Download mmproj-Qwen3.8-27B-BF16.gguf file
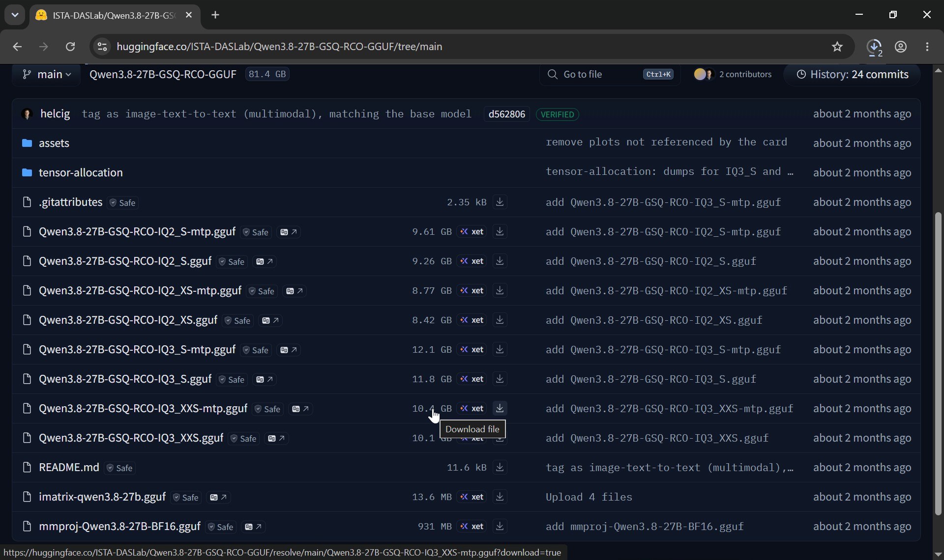 click(x=500, y=526)
